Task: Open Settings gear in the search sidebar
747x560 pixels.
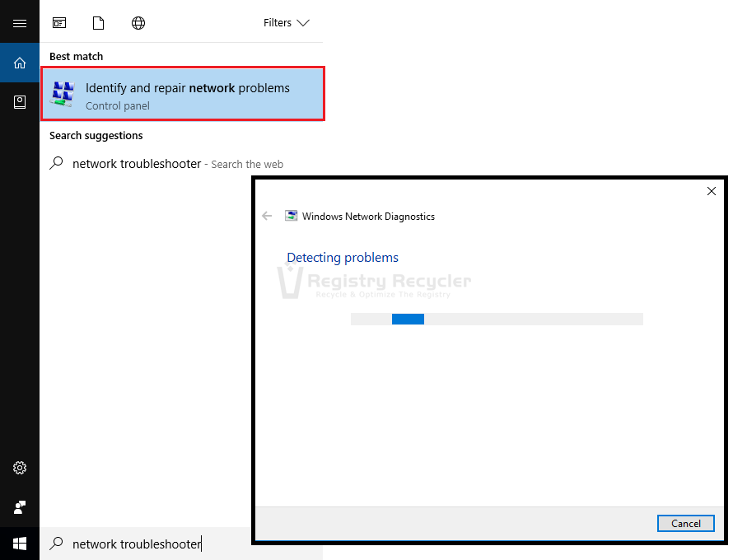Action: (x=20, y=468)
